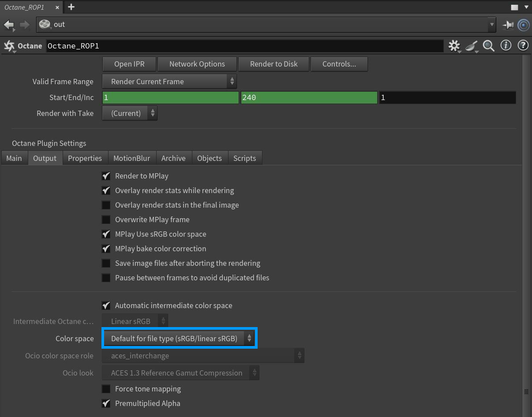Click the magnifier search parameters icon
Image resolution: width=532 pixels, height=417 pixels.
point(488,46)
